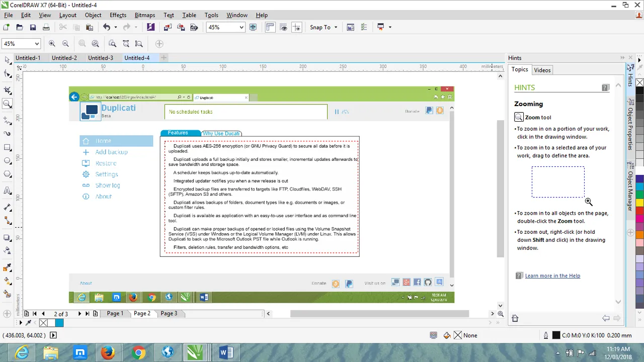Image resolution: width=644 pixels, height=362 pixels.
Task: Go to the next page arrow
Action: pos(79,313)
